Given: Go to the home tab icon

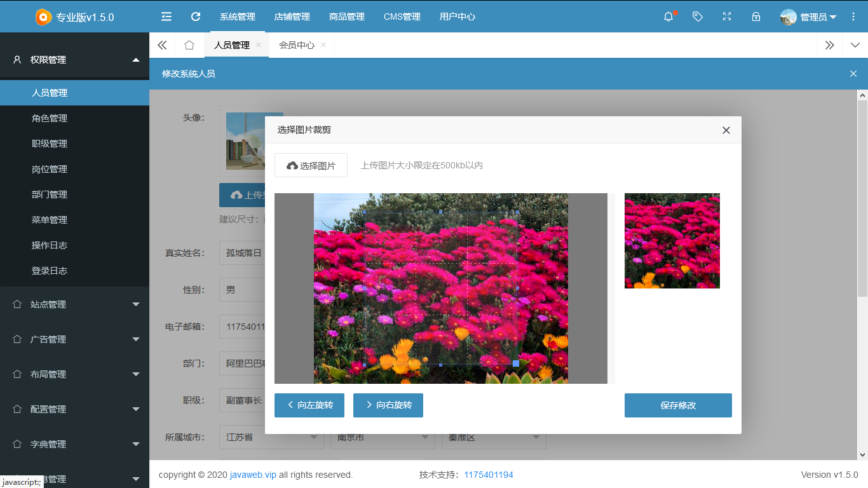Looking at the screenshot, I should coord(189,45).
